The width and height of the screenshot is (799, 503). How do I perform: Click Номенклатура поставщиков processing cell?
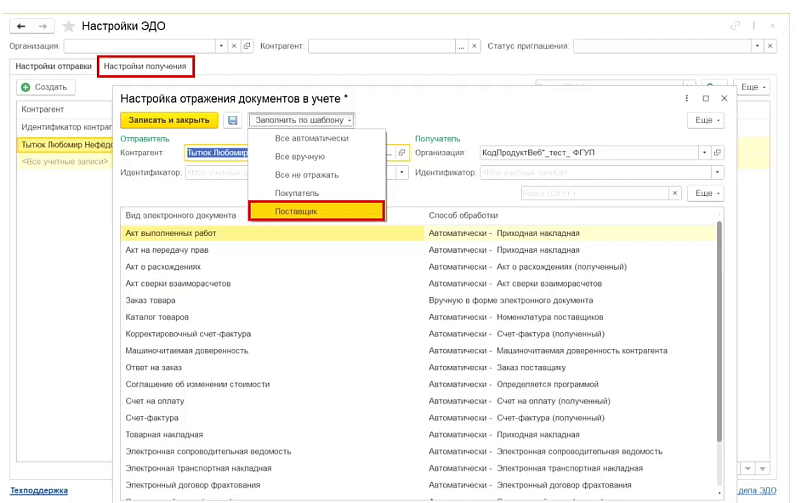pos(516,317)
